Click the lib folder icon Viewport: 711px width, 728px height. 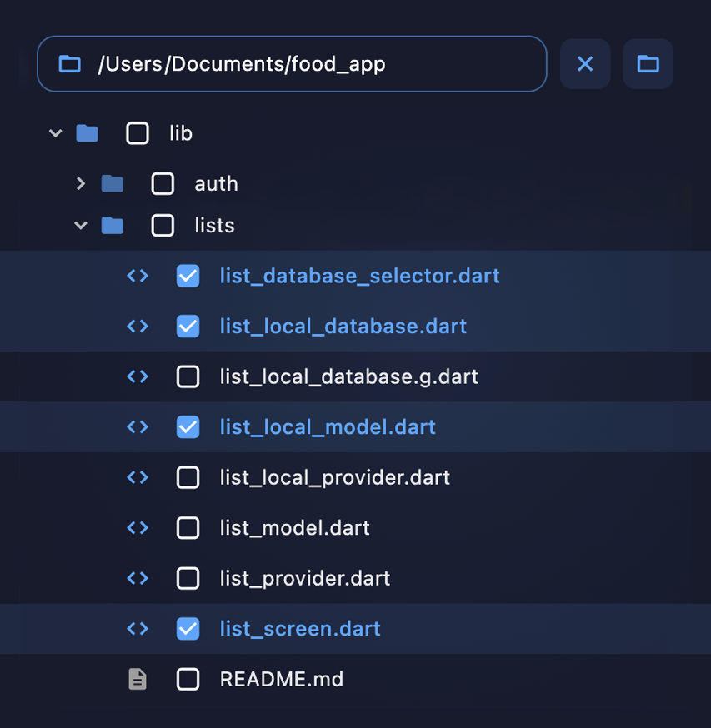point(87,133)
